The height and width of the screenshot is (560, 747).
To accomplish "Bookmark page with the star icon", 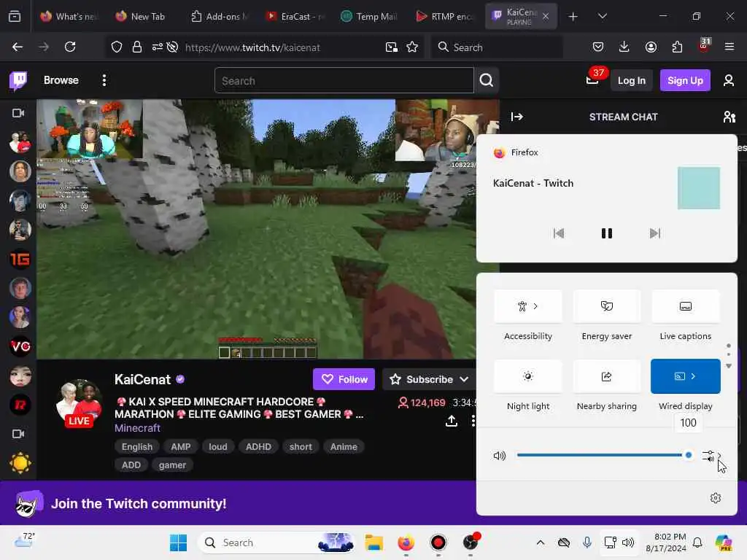I will tap(412, 47).
